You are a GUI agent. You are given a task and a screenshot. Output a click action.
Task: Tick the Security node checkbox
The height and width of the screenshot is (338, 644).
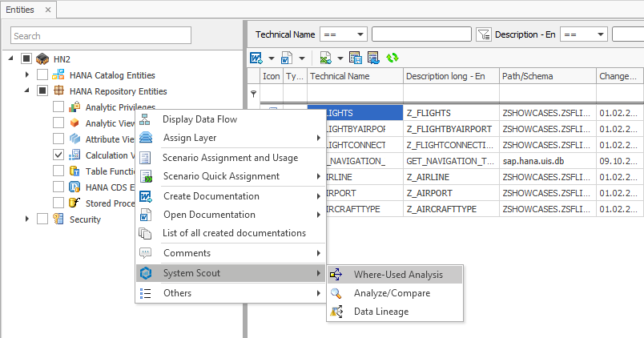(x=42, y=219)
